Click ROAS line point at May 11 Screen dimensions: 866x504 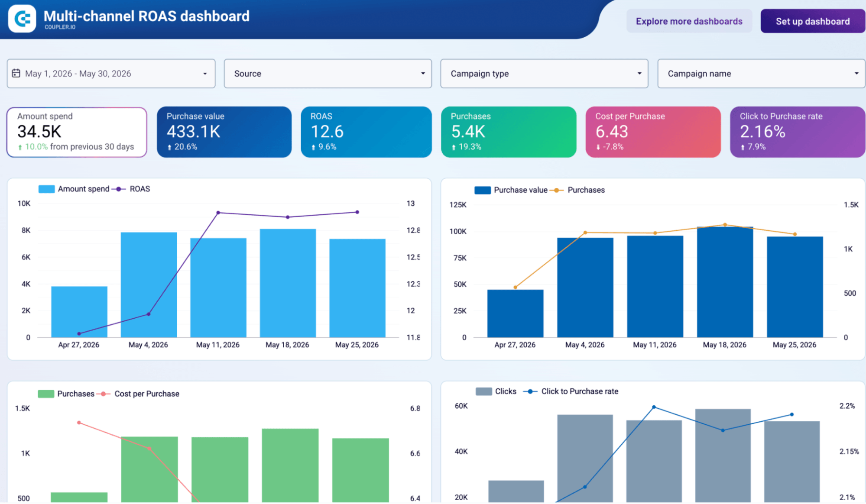218,213
